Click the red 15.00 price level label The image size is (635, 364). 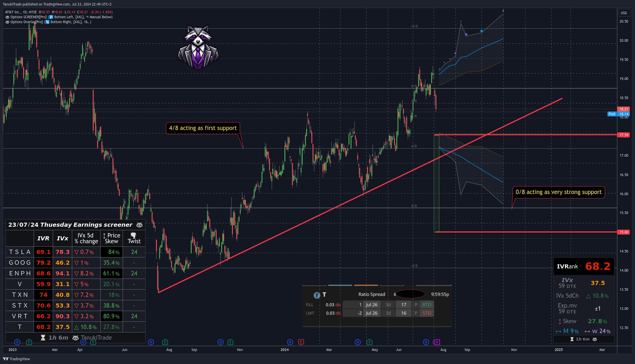click(623, 232)
